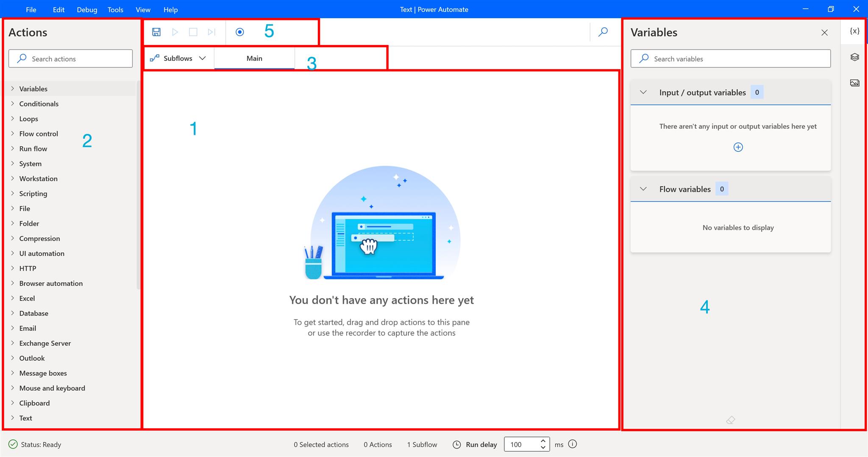Viewport: 868px width, 457px height.
Task: Expand the Compression actions group
Action: click(x=13, y=238)
